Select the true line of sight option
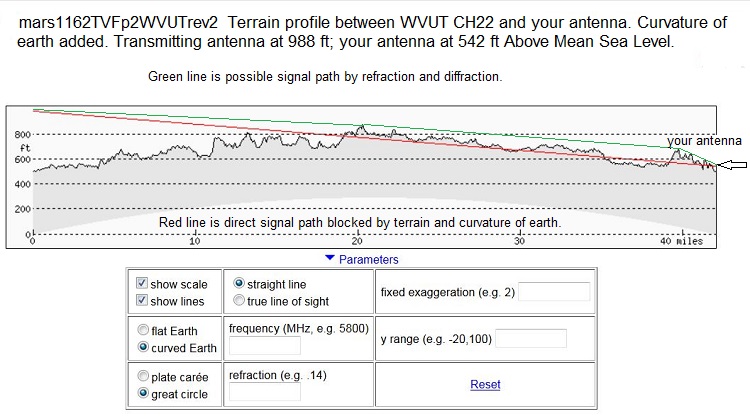Viewport: 750px width, 416px height. 239,300
